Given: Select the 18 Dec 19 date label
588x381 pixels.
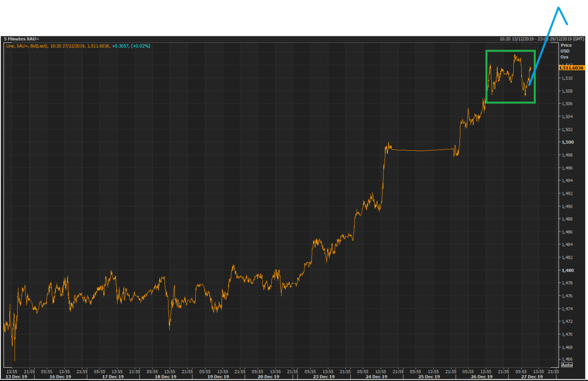Looking at the screenshot, I should (166, 377).
